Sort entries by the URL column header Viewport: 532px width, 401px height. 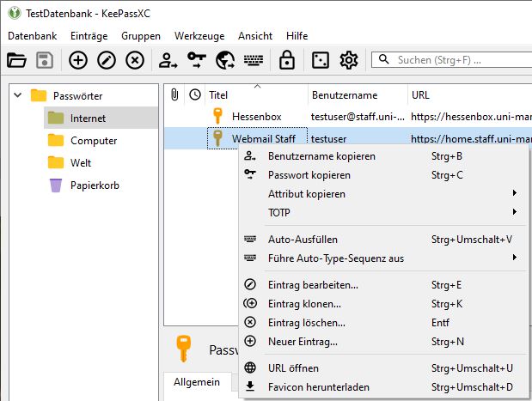pos(470,95)
